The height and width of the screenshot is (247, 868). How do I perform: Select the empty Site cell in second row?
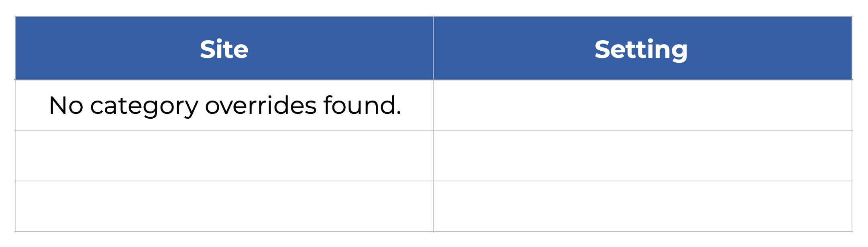click(x=224, y=156)
